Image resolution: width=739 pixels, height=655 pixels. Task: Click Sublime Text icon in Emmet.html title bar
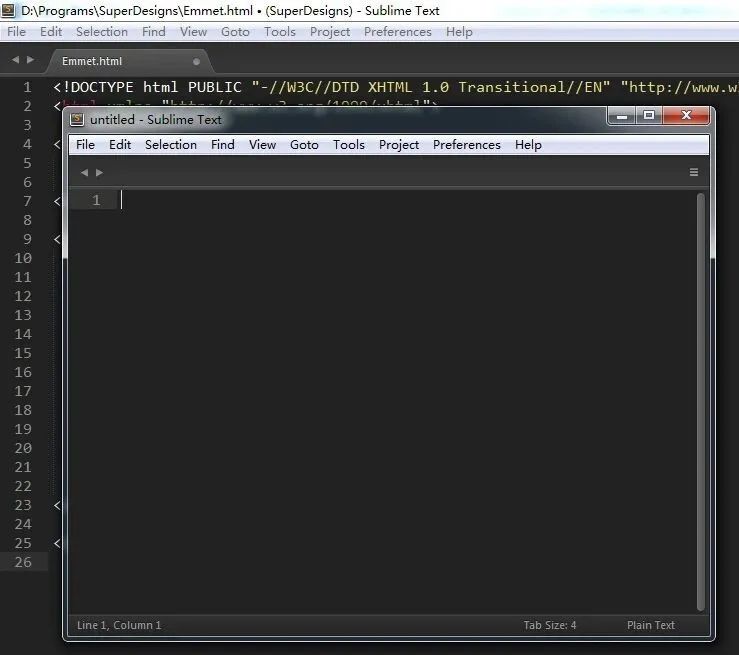pyautogui.click(x=8, y=10)
